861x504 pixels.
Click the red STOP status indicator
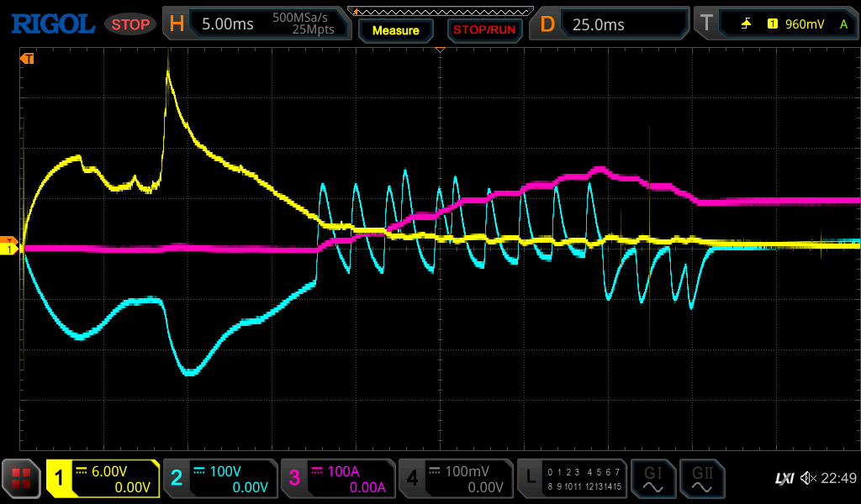click(130, 24)
